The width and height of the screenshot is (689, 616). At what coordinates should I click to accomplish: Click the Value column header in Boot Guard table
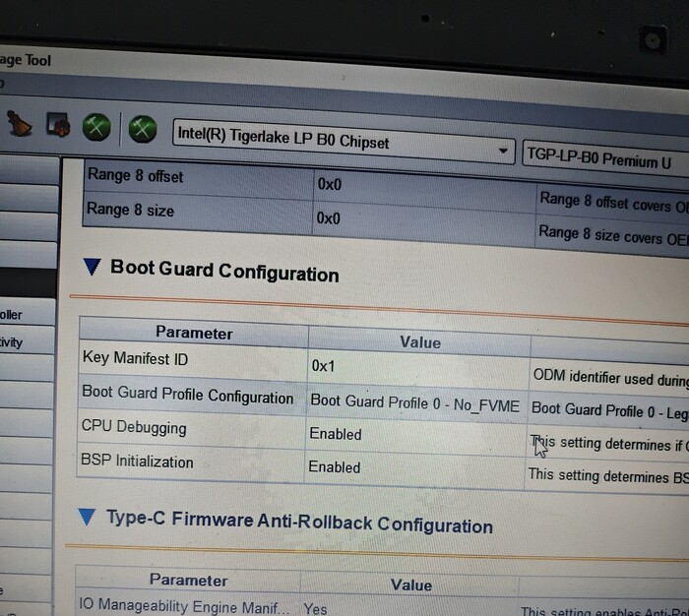(419, 341)
